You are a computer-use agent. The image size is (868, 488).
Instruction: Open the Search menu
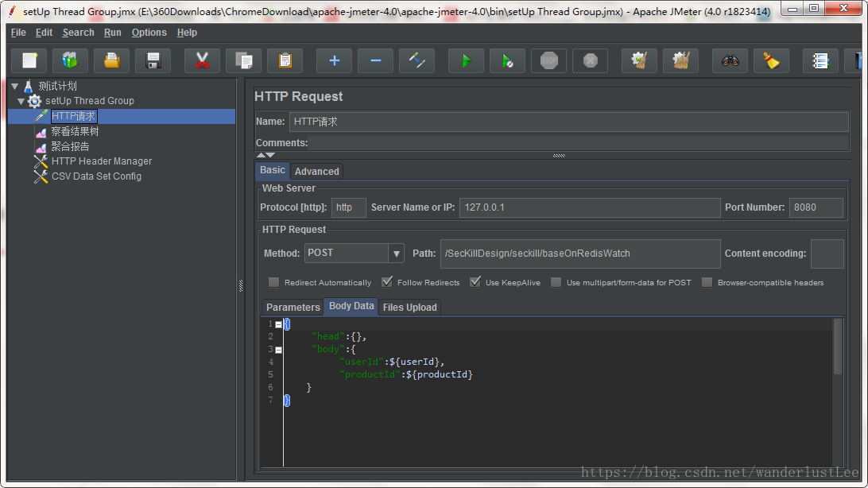[78, 33]
